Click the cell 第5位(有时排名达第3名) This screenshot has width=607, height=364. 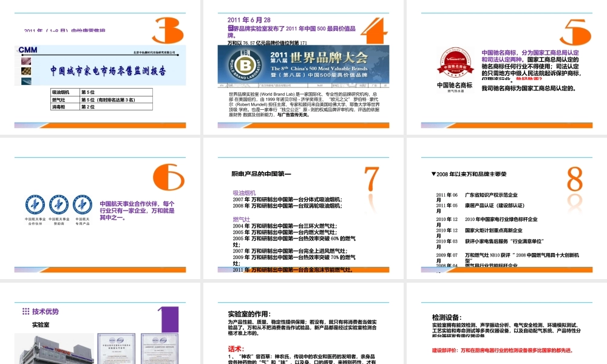pos(116,99)
